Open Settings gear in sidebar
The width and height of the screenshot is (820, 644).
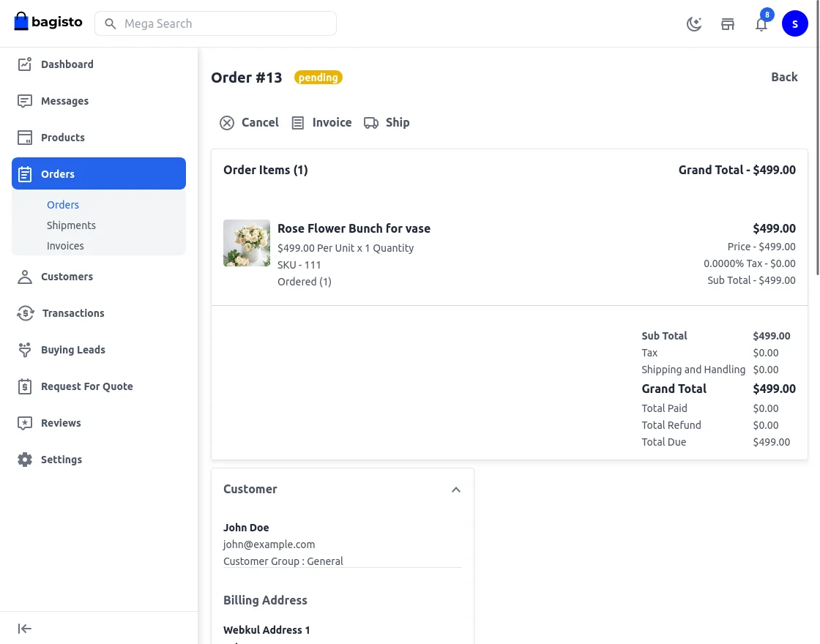25,460
